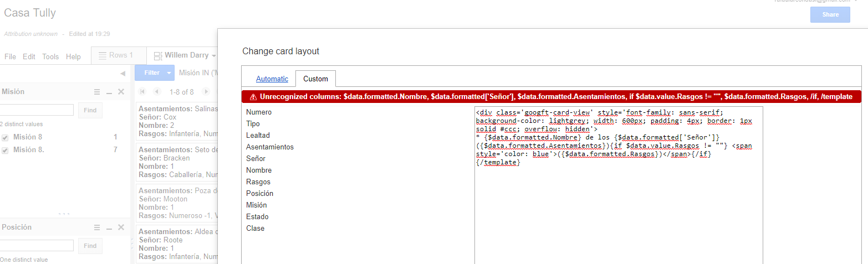Image resolution: width=868 pixels, height=264 pixels.
Task: Insert the Señor column from the list
Action: pos(256,158)
